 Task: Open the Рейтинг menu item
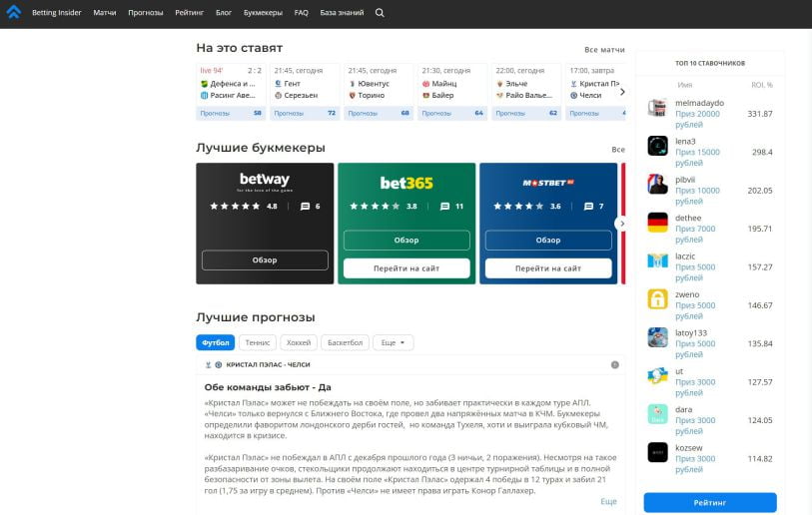pos(189,12)
